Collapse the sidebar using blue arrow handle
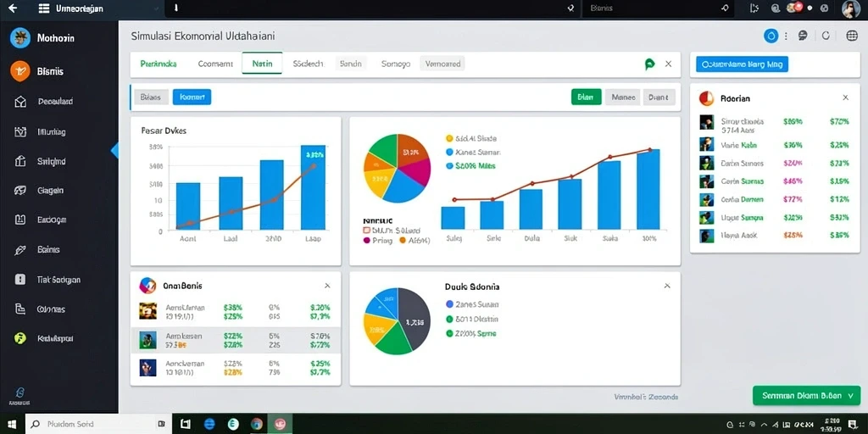Screen dimensions: 868x434 point(115,150)
